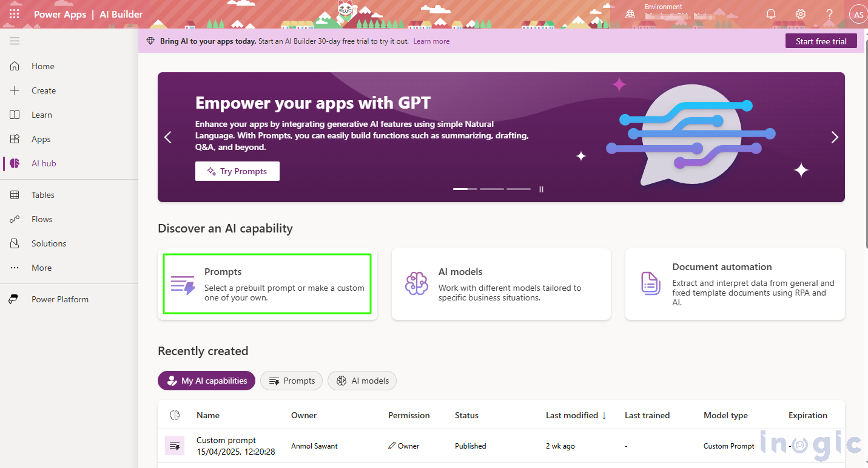Open the app launcher waffle icon

(14, 14)
